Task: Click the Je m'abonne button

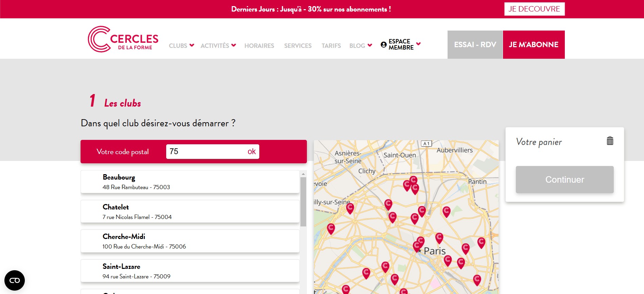Action: click(534, 44)
